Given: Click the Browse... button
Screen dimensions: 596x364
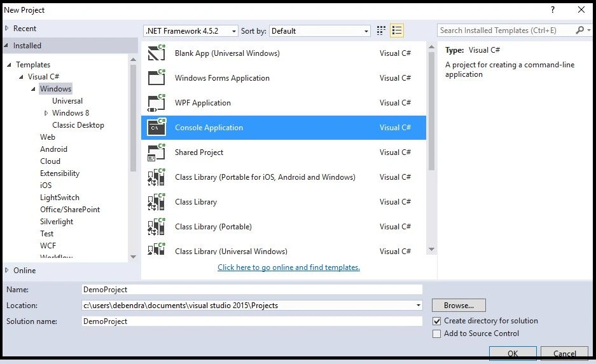Looking at the screenshot, I should pyautogui.click(x=459, y=305).
